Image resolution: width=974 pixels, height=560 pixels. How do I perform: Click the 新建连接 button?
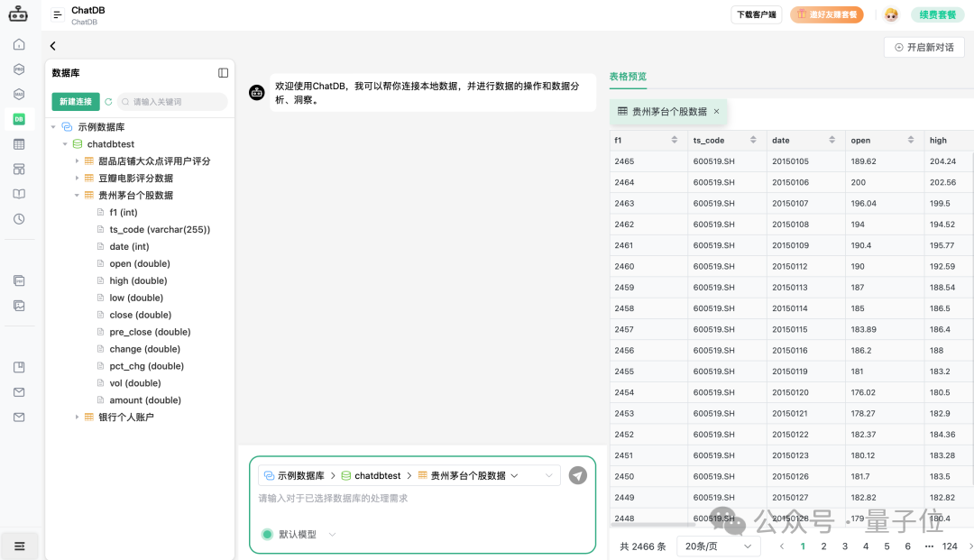pos(76,101)
